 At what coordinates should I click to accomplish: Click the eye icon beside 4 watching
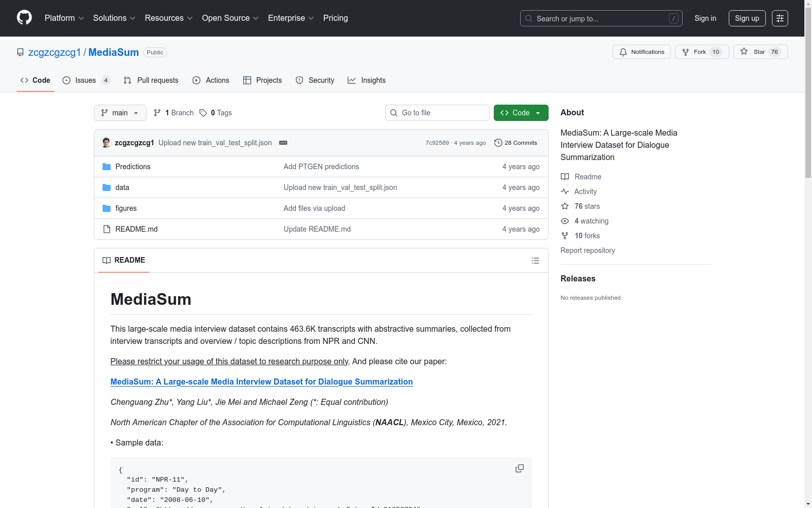point(565,221)
